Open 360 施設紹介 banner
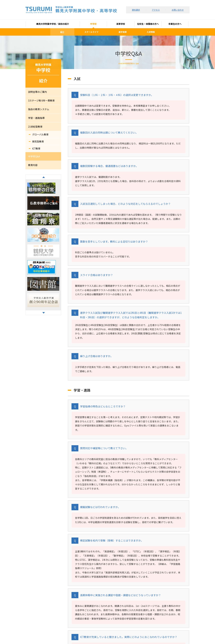This screenshot has height=644, width=215. (43, 235)
